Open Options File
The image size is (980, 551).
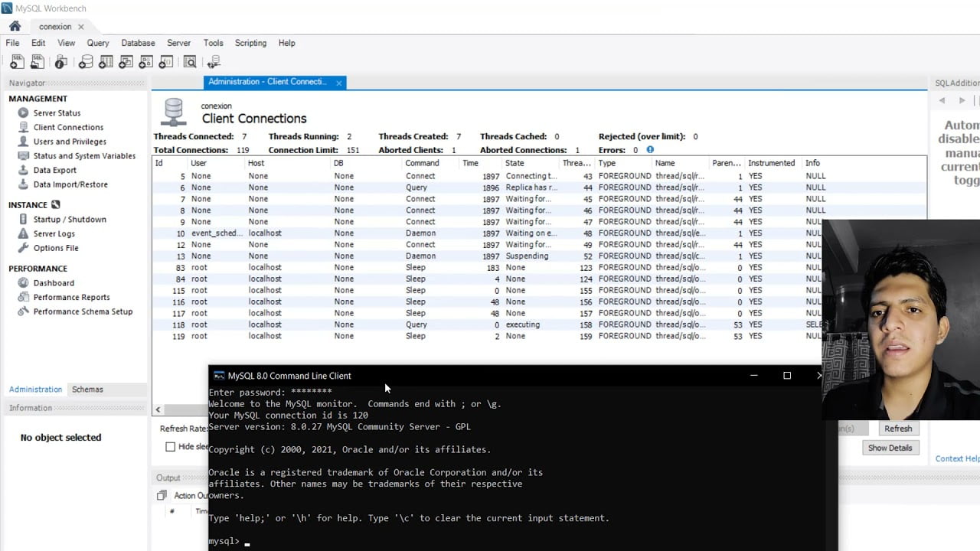coord(55,248)
